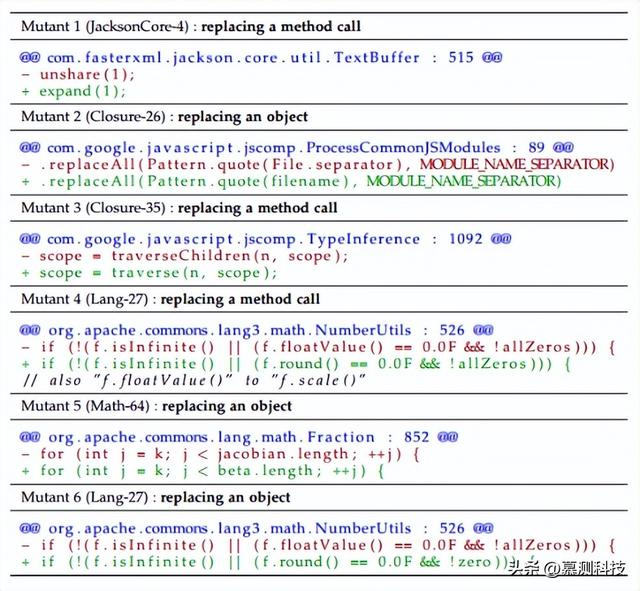Screen dimensions: 640x591
Task: Click the 'Mutant 5 (Math-64)' heading text
Action: click(85, 406)
